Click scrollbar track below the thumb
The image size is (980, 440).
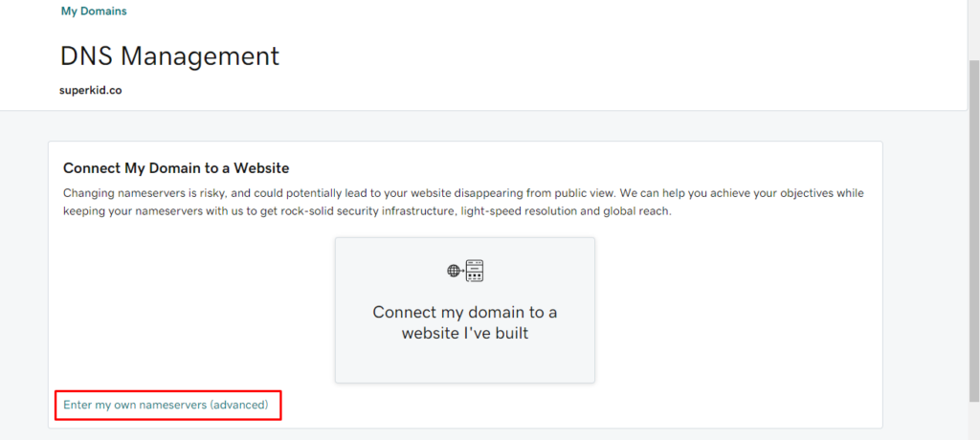(973, 421)
